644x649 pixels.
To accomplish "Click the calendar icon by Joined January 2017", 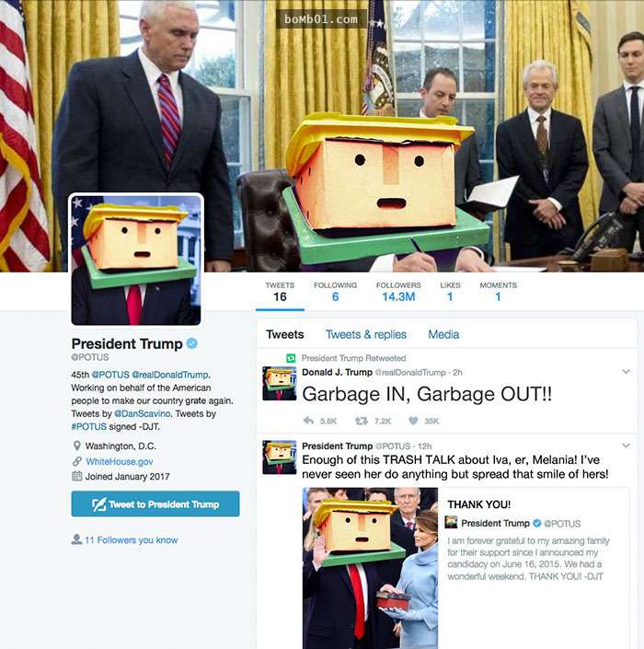I will [77, 476].
